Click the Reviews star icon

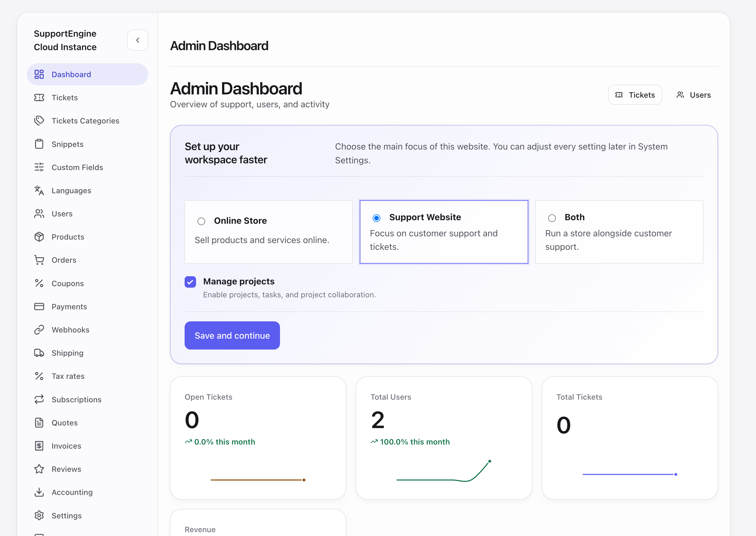pyautogui.click(x=39, y=469)
